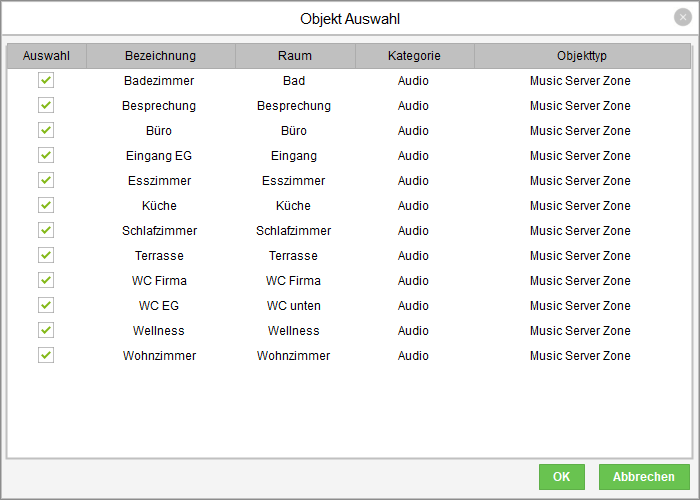Toggle the Besprechung row checkbox
The height and width of the screenshot is (500, 700).
point(46,106)
